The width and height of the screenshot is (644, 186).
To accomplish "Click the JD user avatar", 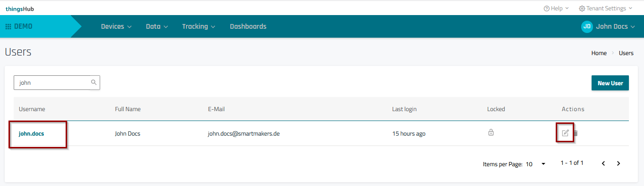I will (587, 26).
